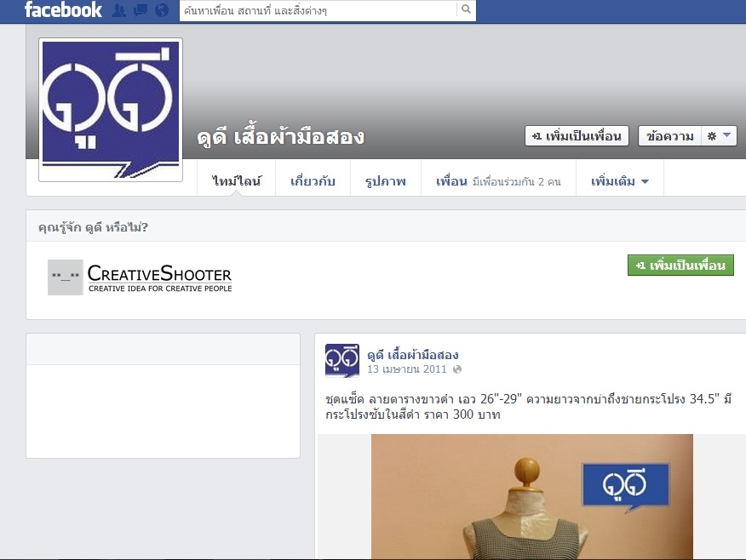Click the คุณรู้จัก ดูดี หรือไม่? heading
The image size is (746, 560).
coord(94,227)
